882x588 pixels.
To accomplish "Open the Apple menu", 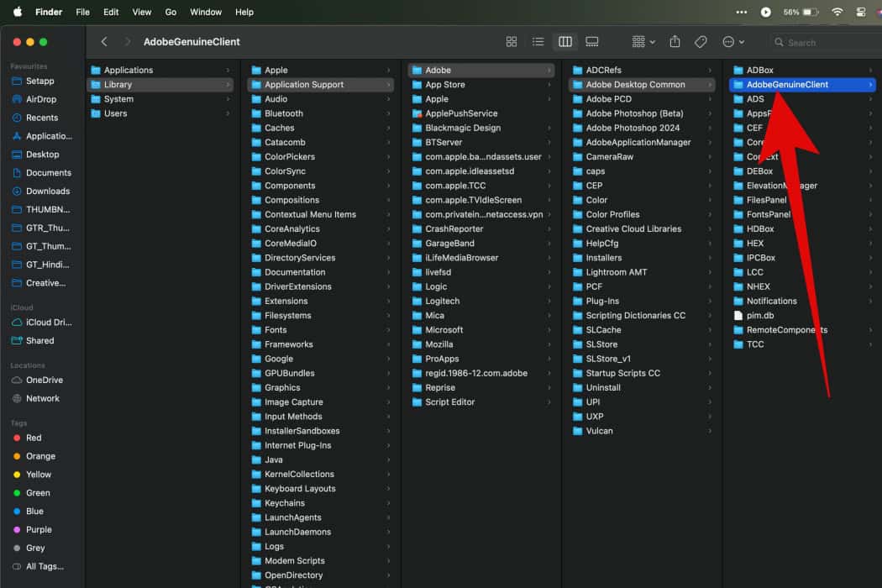I will (x=17, y=13).
